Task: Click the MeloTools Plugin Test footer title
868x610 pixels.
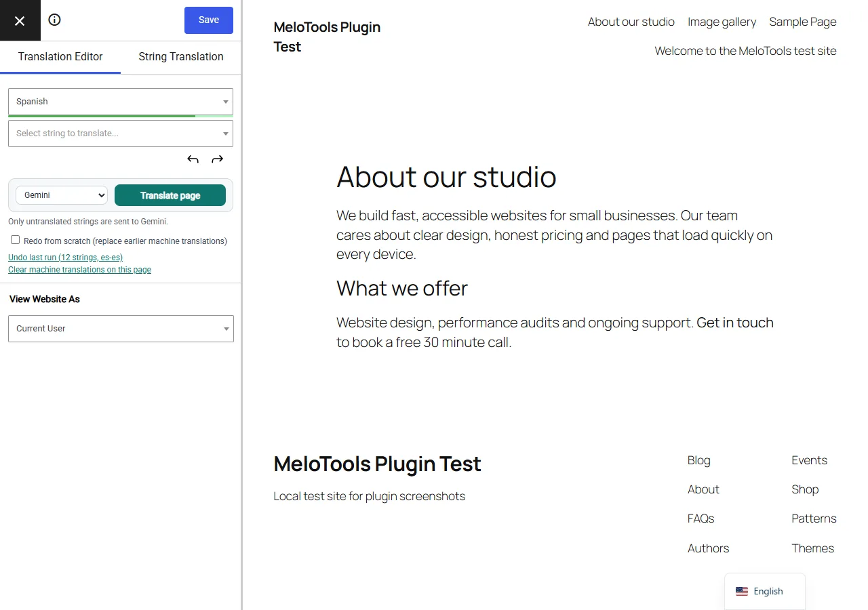Action: (x=377, y=464)
